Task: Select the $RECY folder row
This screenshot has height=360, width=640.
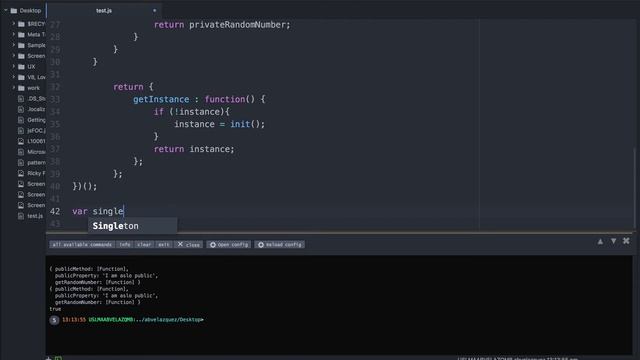Action: point(29,24)
